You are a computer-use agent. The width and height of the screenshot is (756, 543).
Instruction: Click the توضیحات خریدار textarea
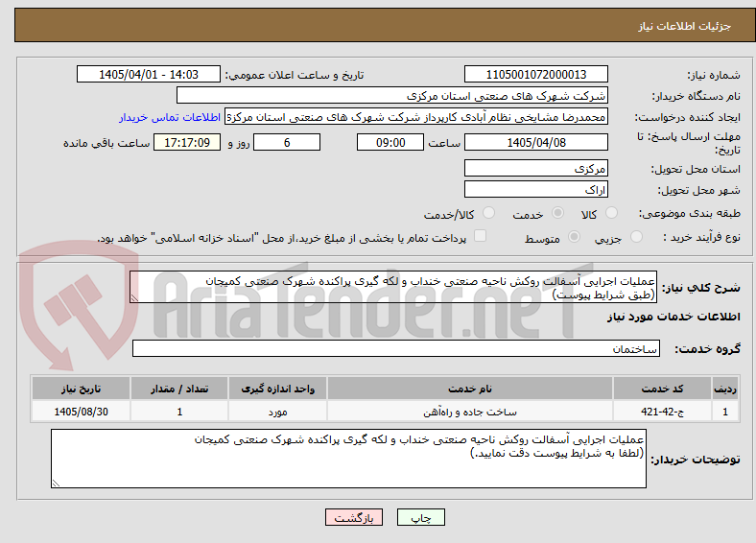point(348,459)
